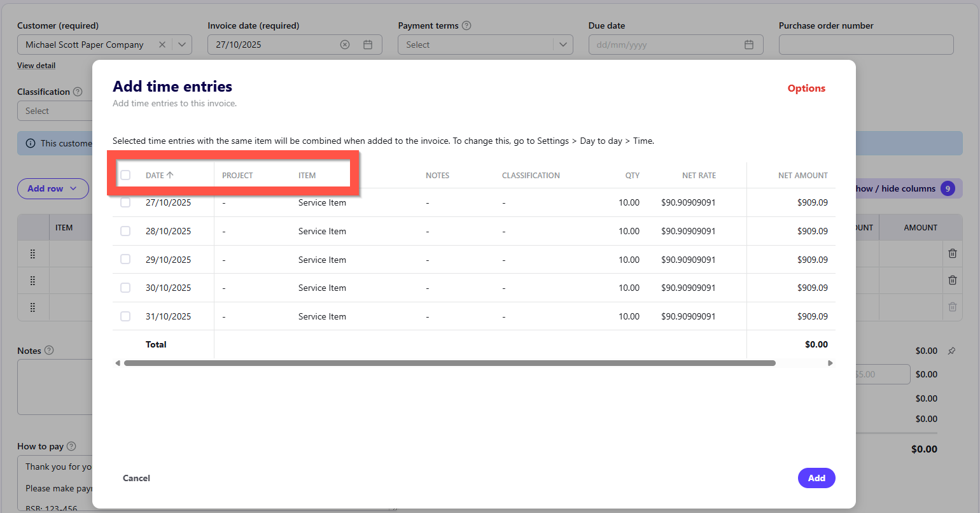Open the invoice date calendar picker
Screen dimensions: 980x513
(x=368, y=45)
